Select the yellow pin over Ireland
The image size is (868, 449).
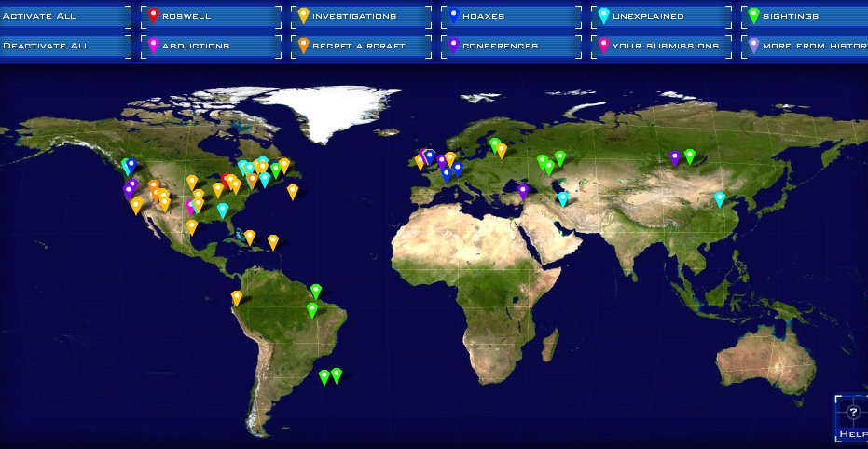pyautogui.click(x=420, y=161)
